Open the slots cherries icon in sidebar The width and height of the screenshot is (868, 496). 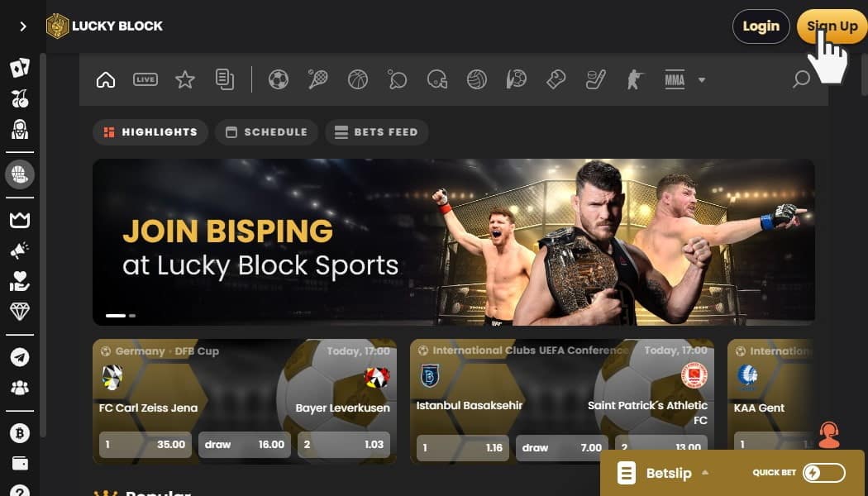[20, 99]
